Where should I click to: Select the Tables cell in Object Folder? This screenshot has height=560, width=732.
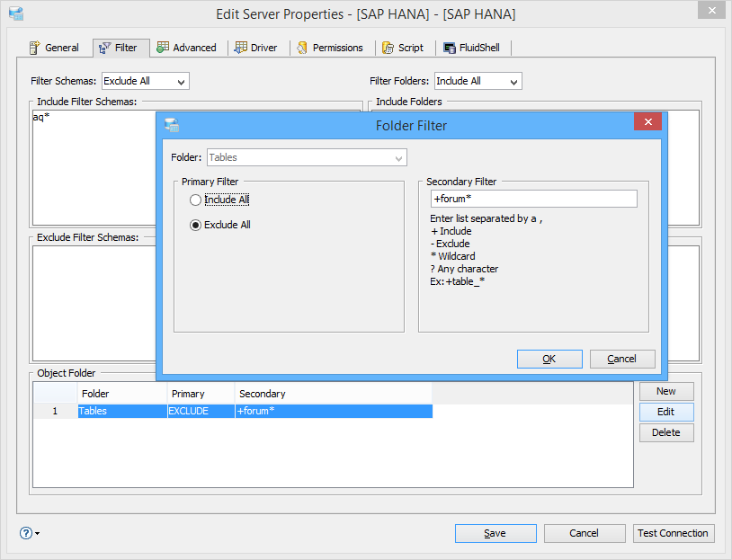(x=122, y=411)
